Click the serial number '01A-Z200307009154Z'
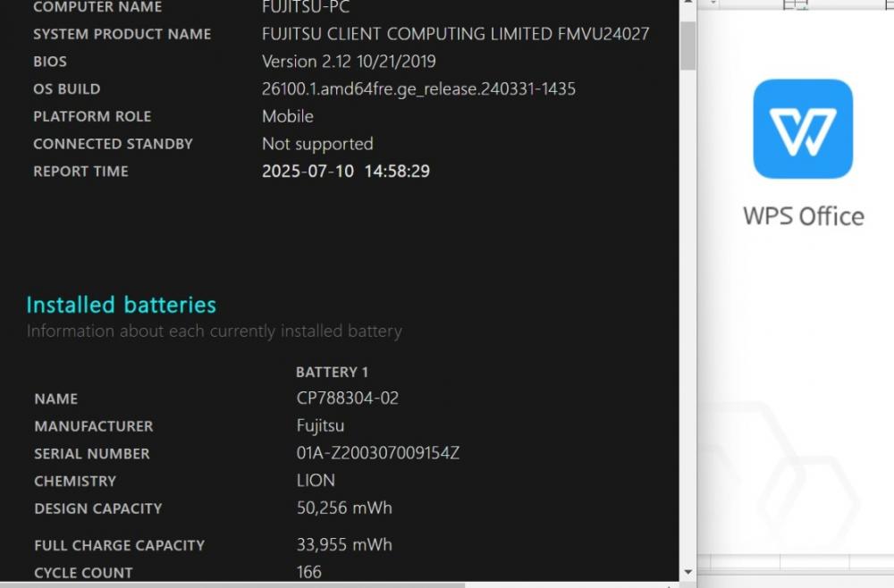 click(377, 453)
